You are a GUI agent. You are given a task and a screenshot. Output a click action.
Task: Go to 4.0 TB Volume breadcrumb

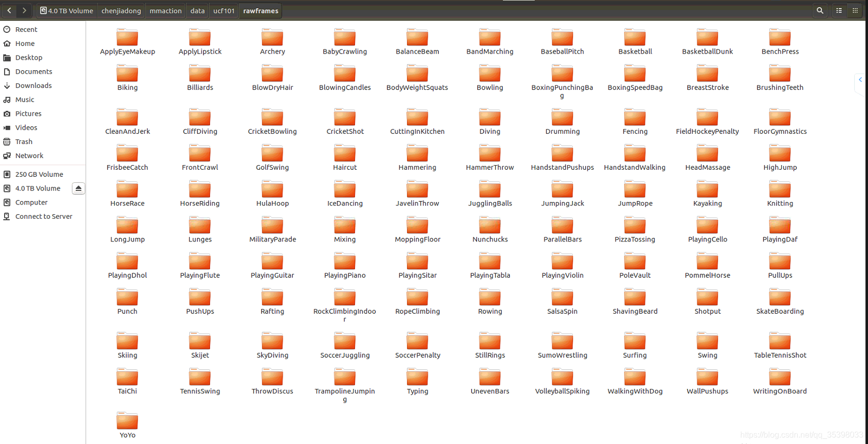coord(66,11)
